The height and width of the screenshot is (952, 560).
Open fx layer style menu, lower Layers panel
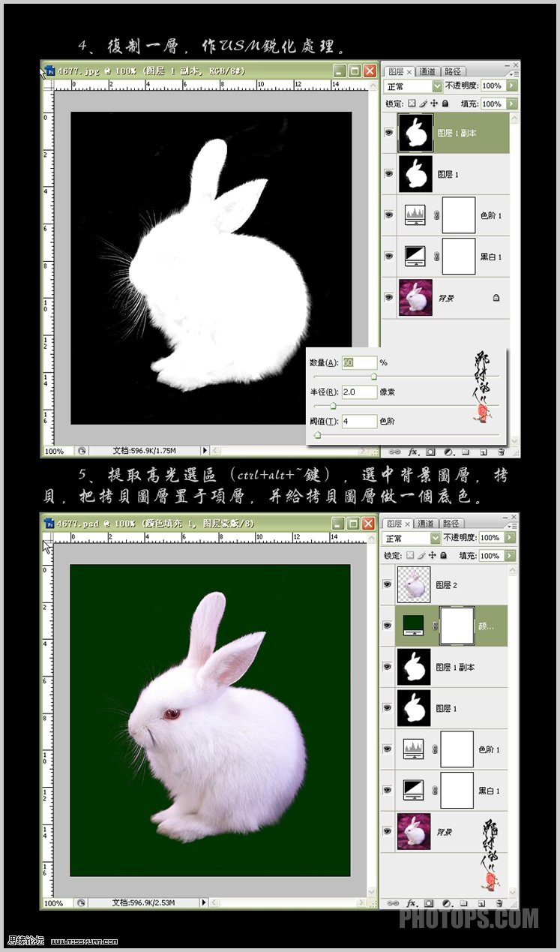click(x=413, y=903)
